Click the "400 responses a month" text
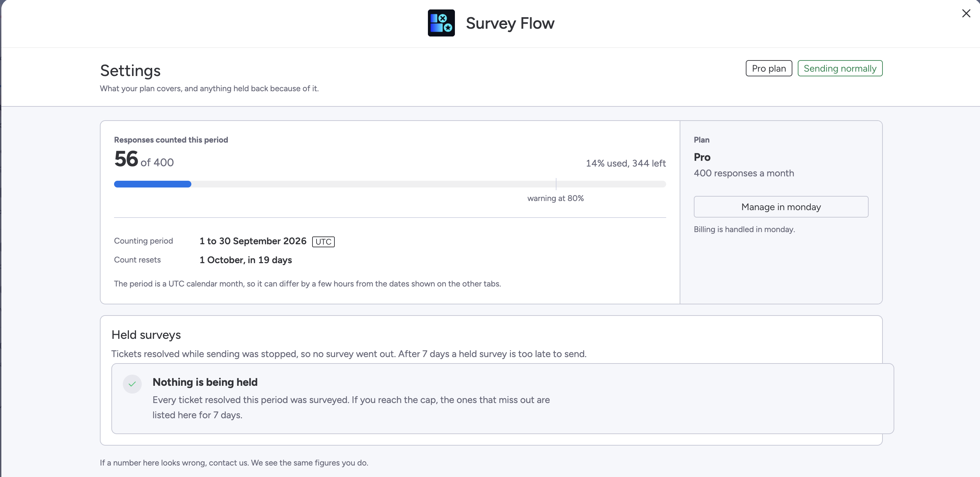The height and width of the screenshot is (477, 980). [744, 173]
